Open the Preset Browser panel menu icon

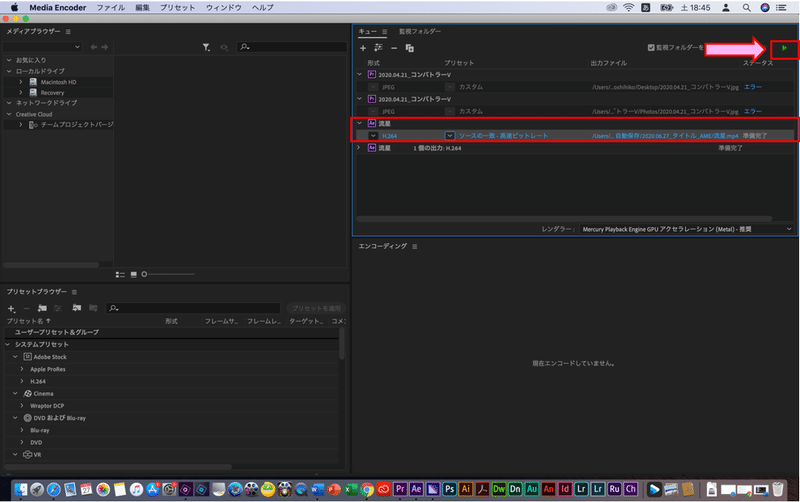74,292
